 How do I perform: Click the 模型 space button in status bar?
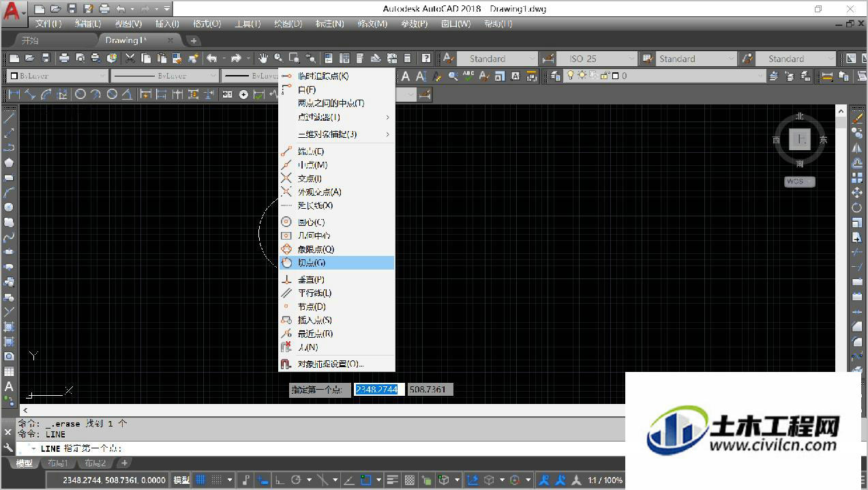click(181, 480)
